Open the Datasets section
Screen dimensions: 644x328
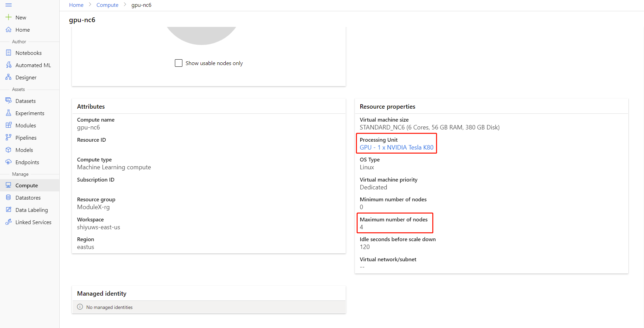click(9, 100)
